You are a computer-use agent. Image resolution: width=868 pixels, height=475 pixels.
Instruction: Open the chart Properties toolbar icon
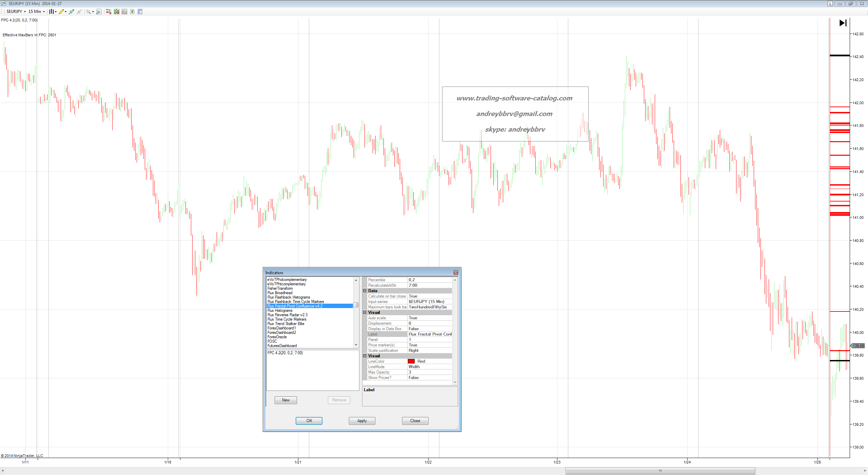(x=140, y=12)
